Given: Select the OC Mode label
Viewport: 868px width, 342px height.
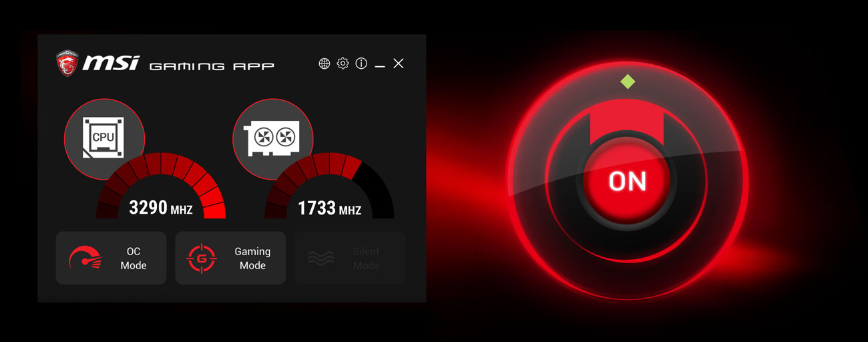Looking at the screenshot, I should (x=134, y=259).
